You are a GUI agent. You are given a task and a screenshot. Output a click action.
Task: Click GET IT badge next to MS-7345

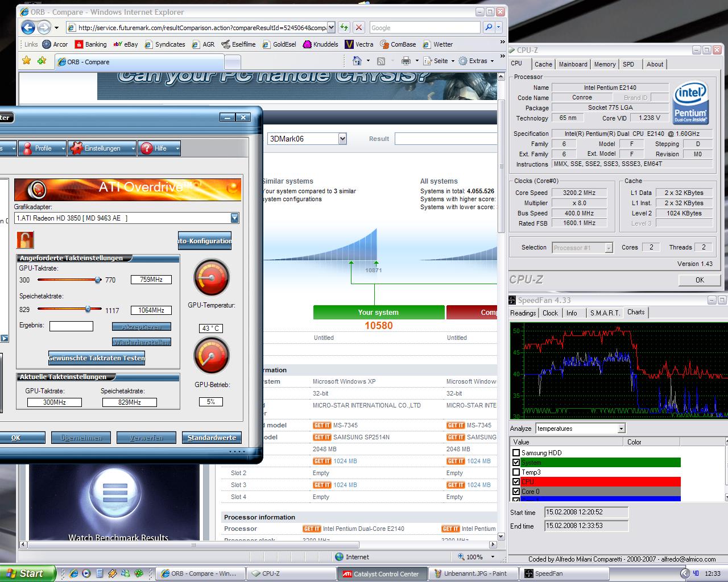pos(322,425)
